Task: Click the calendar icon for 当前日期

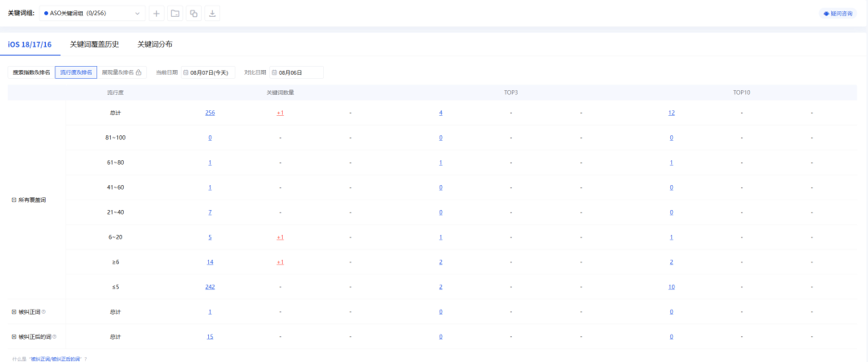Action: (186, 72)
